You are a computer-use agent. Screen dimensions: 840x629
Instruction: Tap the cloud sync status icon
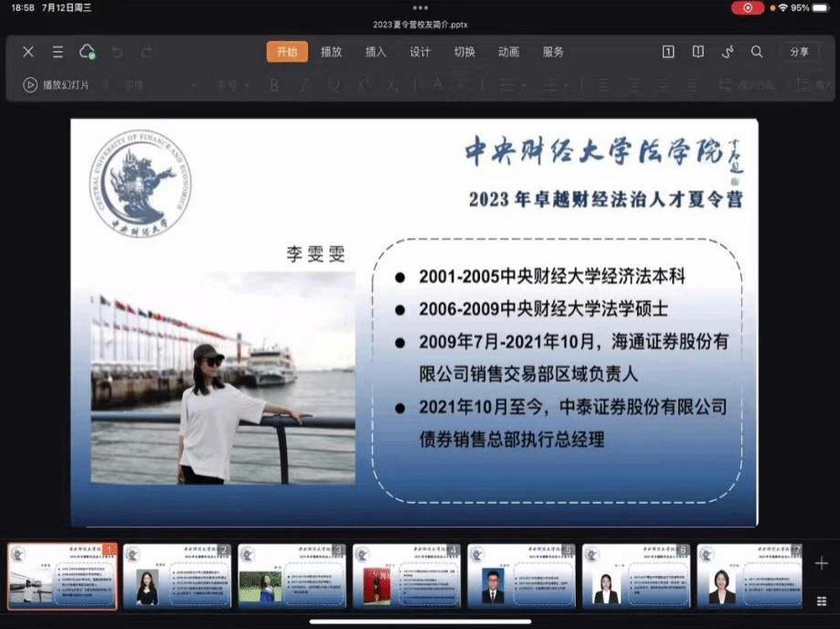click(87, 52)
